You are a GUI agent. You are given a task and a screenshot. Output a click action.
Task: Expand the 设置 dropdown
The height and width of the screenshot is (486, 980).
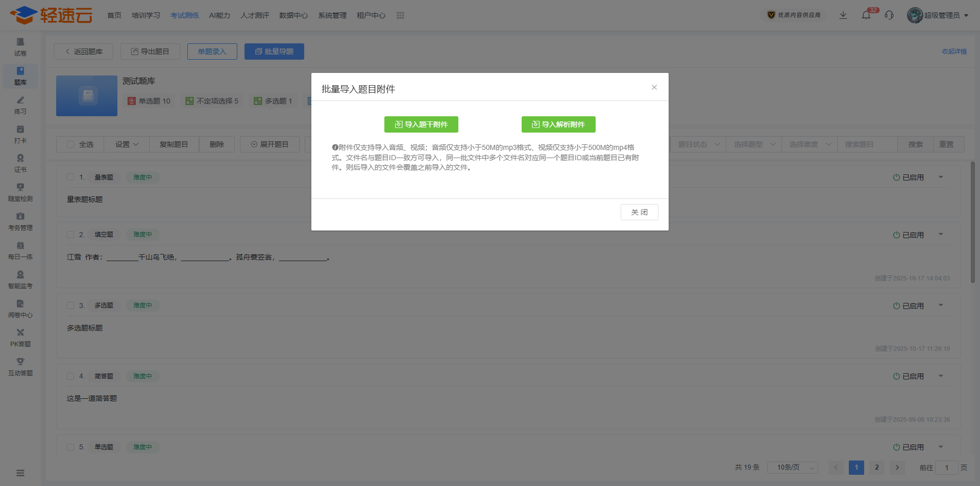coord(127,144)
